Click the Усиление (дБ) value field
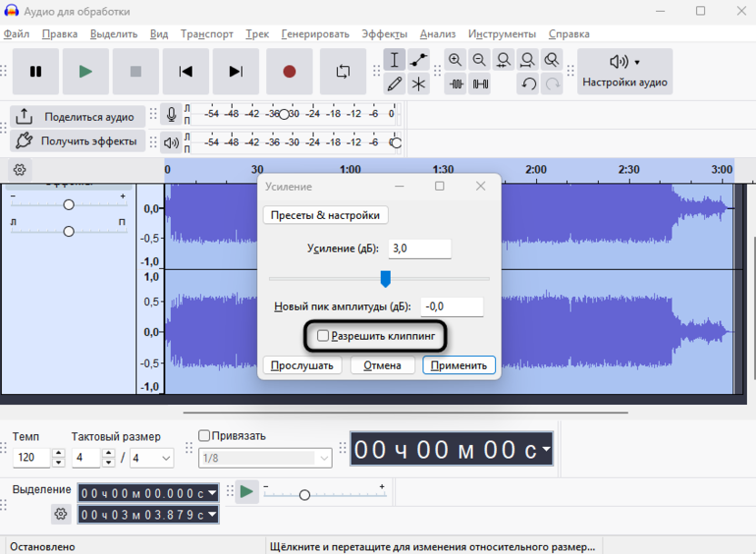756x554 pixels. [x=419, y=248]
